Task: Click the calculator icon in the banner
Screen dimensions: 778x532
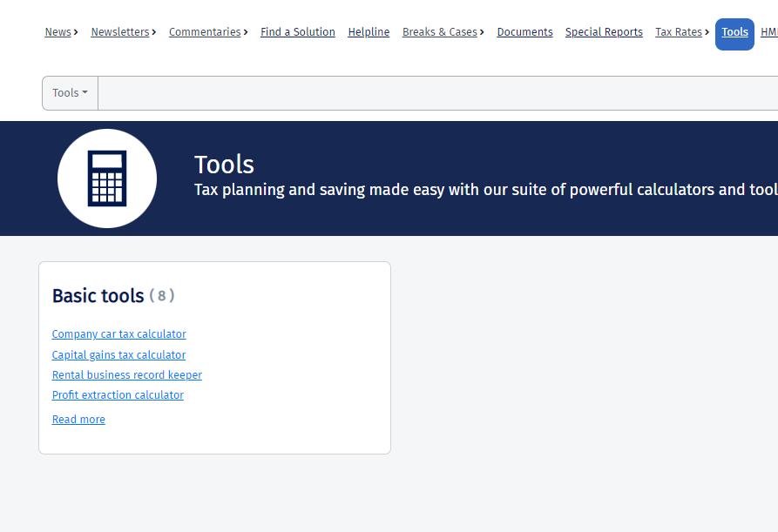Action: pyautogui.click(x=107, y=178)
